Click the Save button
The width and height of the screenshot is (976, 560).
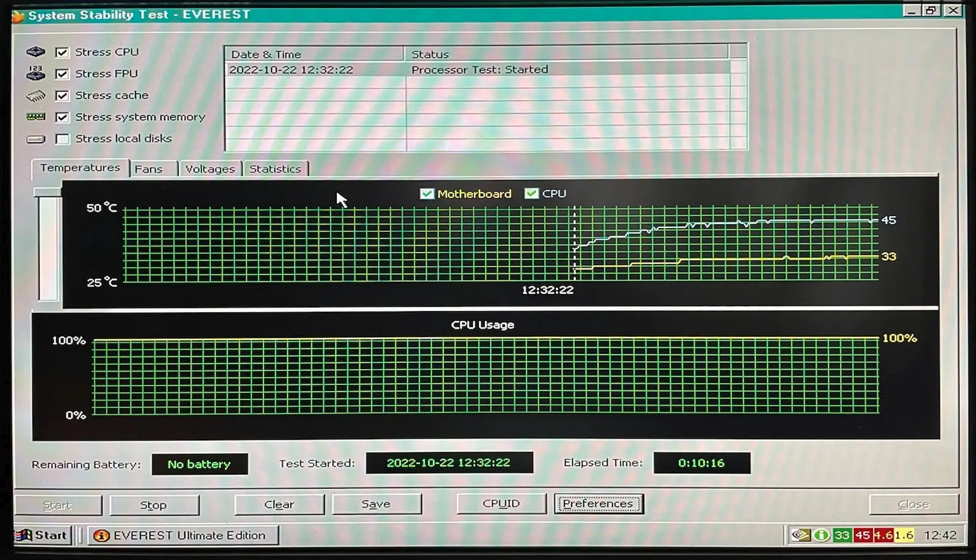point(376,504)
